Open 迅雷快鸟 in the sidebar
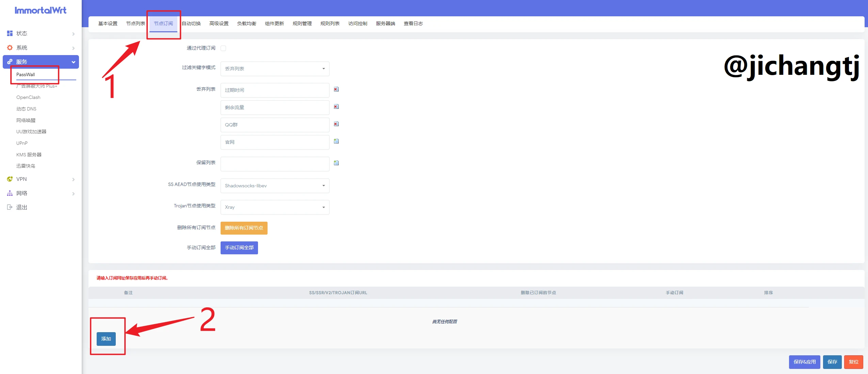This screenshot has height=374, width=868. (26, 166)
